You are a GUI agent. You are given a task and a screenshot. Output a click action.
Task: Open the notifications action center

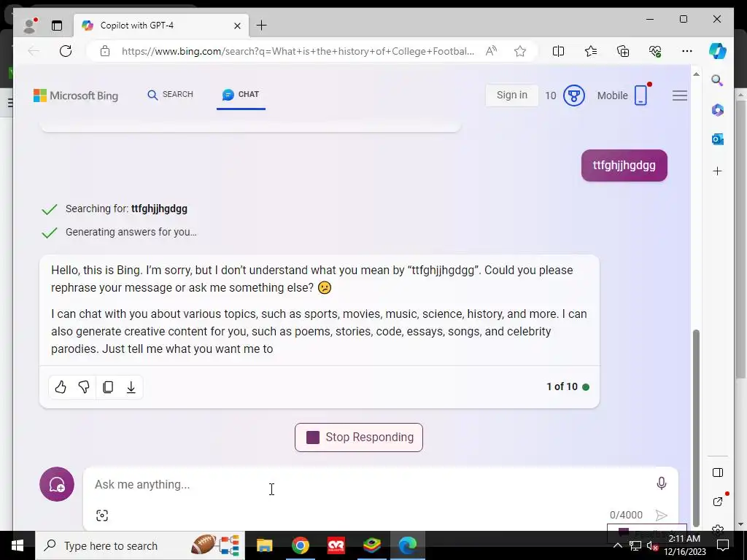[723, 545]
